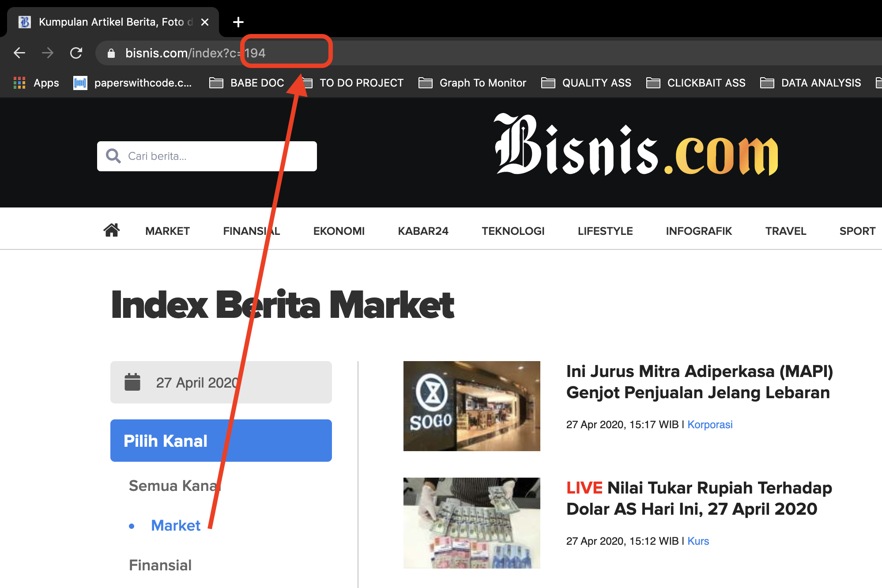Click the home icon in navigation
Image resolution: width=882 pixels, height=588 pixels.
[x=111, y=230]
